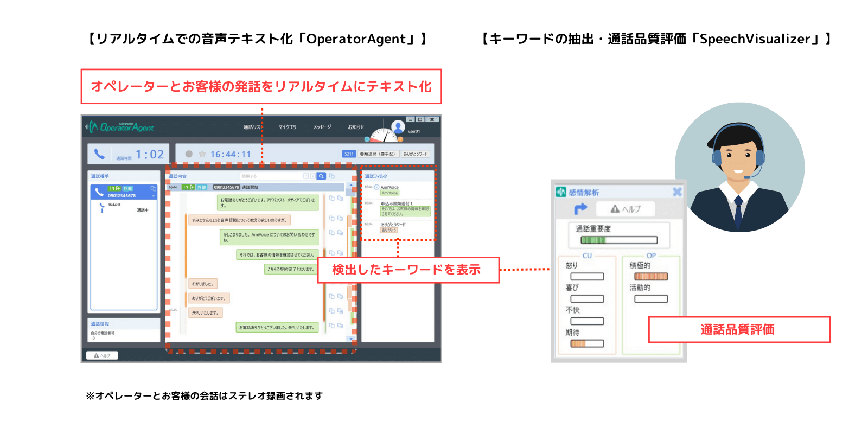Viewport: 868px width, 434px height.
Task: Click the 喜び emotion bar
Action: point(587,299)
